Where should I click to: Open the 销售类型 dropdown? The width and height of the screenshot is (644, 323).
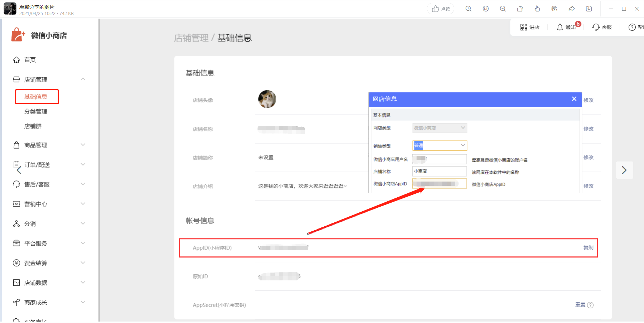(x=440, y=145)
